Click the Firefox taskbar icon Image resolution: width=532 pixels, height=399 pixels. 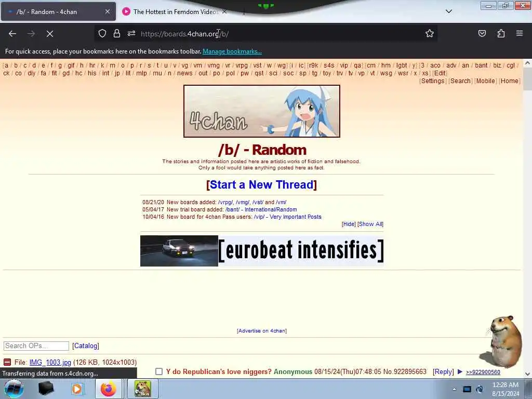coord(108,389)
